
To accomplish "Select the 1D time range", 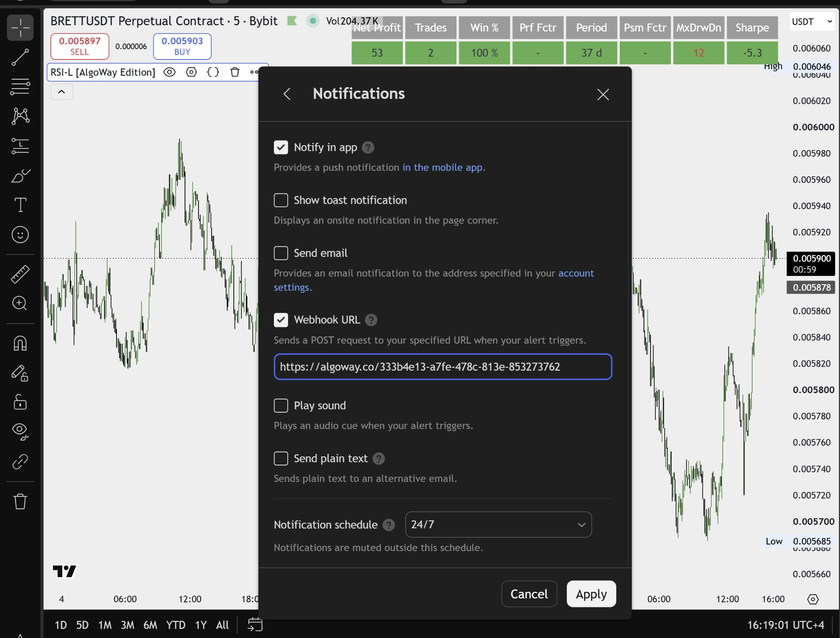I will click(61, 625).
